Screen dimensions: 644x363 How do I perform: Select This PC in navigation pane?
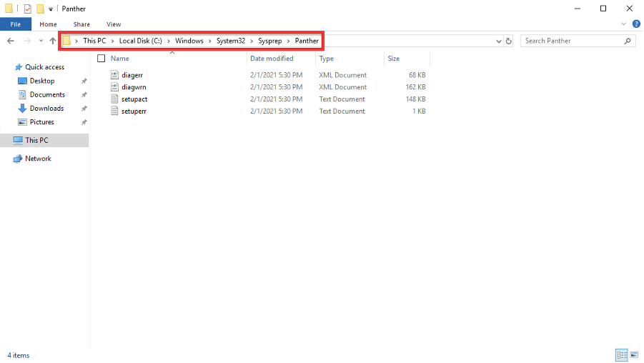point(44,140)
